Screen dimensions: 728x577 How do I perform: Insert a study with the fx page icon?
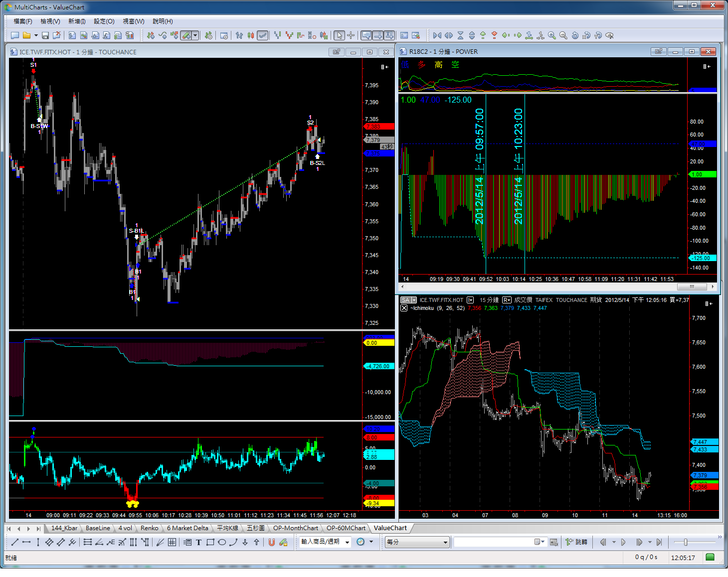tap(107, 35)
